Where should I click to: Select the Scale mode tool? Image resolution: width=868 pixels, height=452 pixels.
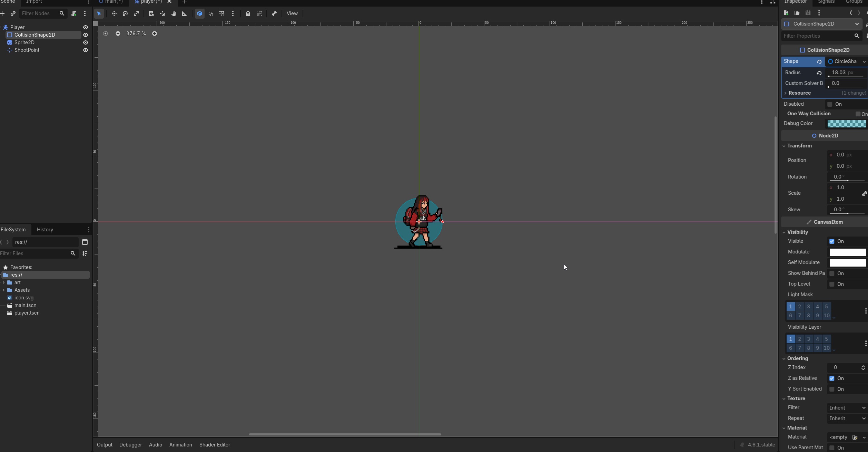tap(136, 13)
